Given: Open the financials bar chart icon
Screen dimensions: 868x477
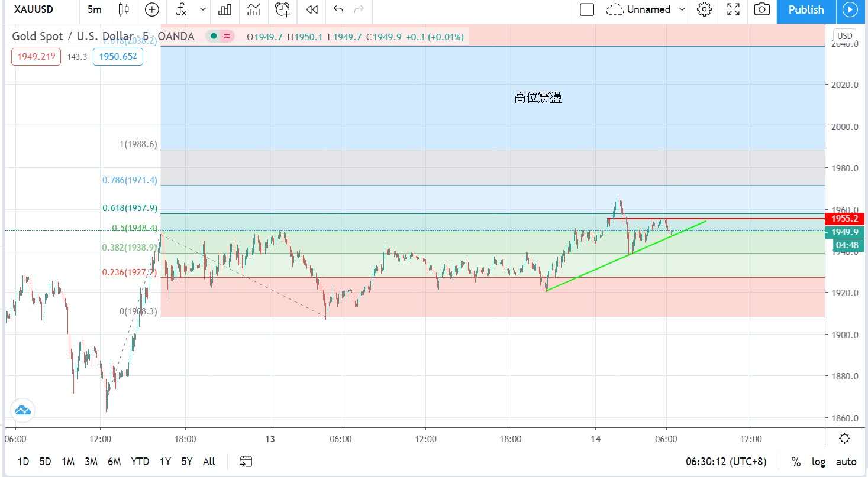Looking at the screenshot, I should 225,9.
